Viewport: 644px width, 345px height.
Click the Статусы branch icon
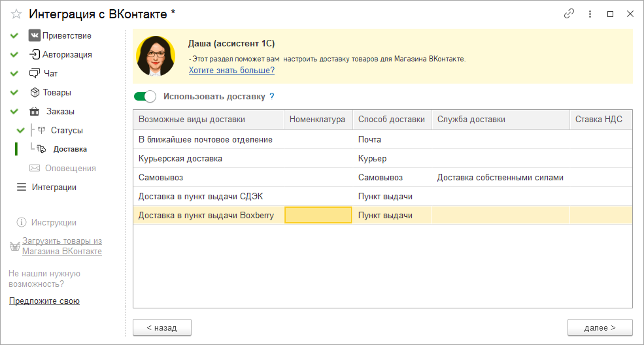tap(41, 130)
